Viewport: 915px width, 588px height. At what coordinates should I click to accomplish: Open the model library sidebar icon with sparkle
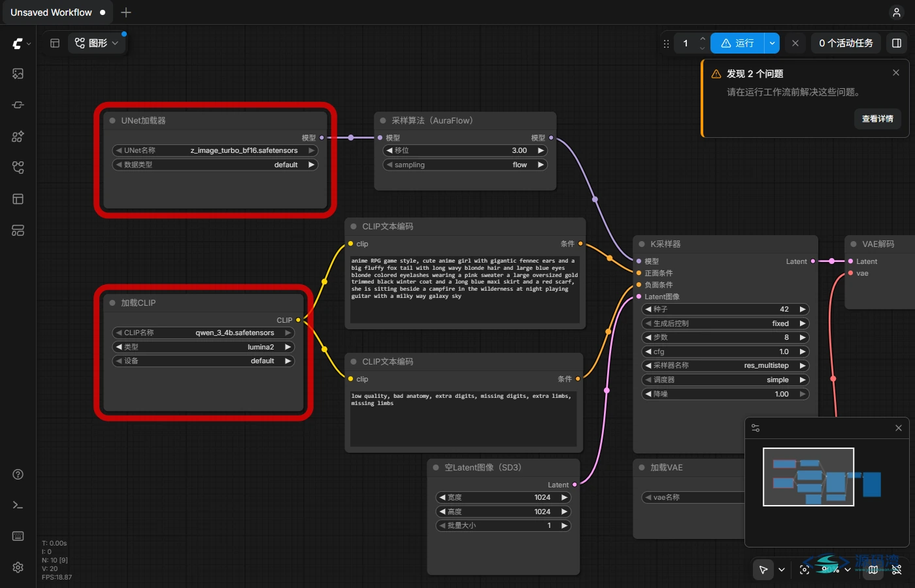coord(18,137)
